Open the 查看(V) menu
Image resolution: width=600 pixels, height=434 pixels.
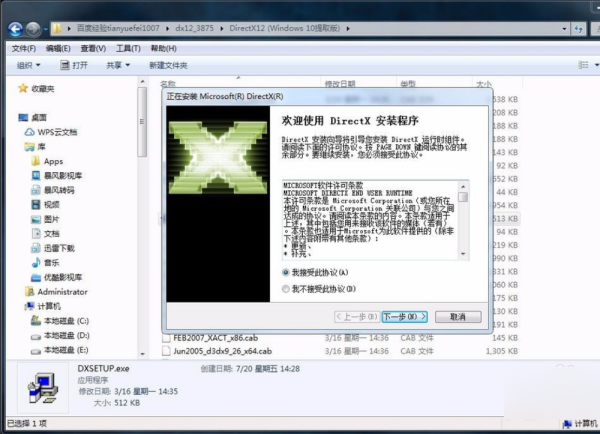[93, 48]
